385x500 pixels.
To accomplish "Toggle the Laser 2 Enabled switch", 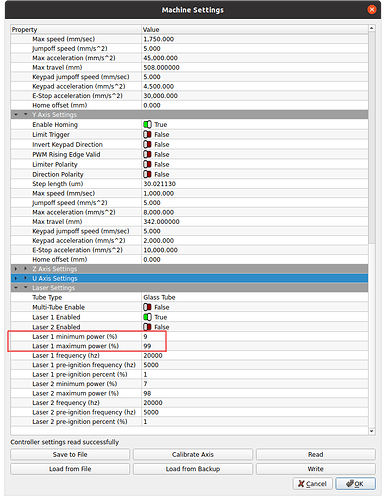I will (x=147, y=327).
